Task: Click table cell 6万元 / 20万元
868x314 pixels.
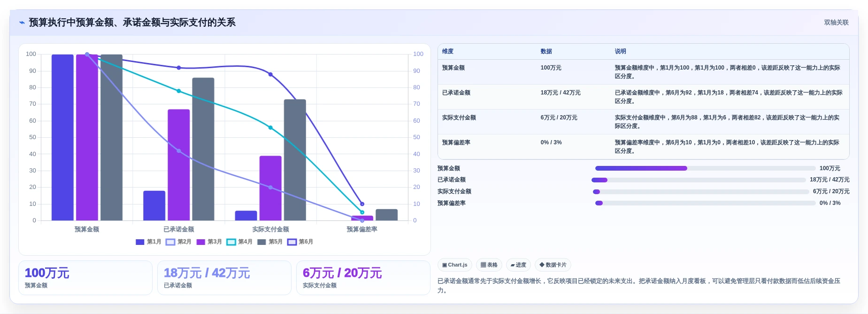Action: pos(559,118)
